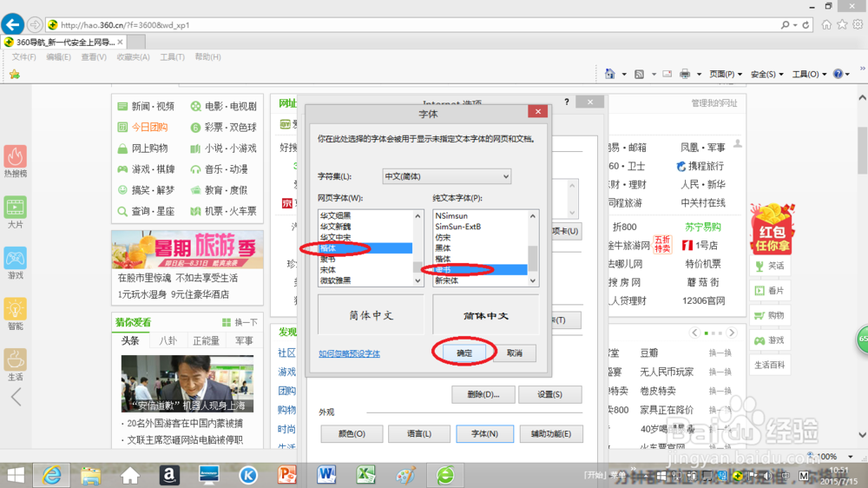Click the 网页字体 list scroll-down arrow
The image size is (868, 488).
[x=418, y=280]
